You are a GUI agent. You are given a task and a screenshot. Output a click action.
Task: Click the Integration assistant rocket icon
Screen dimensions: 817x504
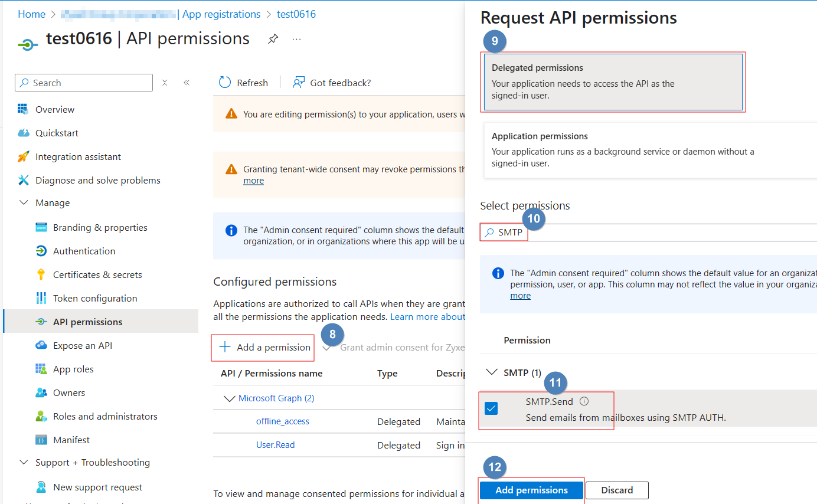[x=23, y=156]
